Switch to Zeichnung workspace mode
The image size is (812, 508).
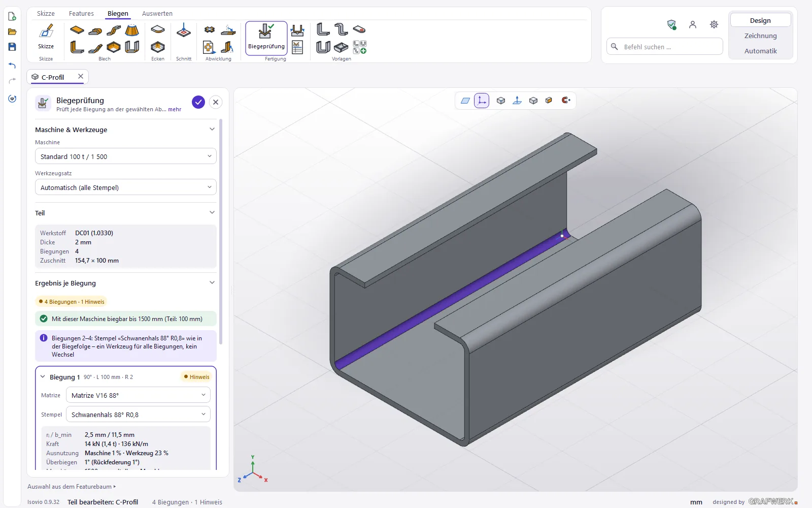tap(761, 36)
